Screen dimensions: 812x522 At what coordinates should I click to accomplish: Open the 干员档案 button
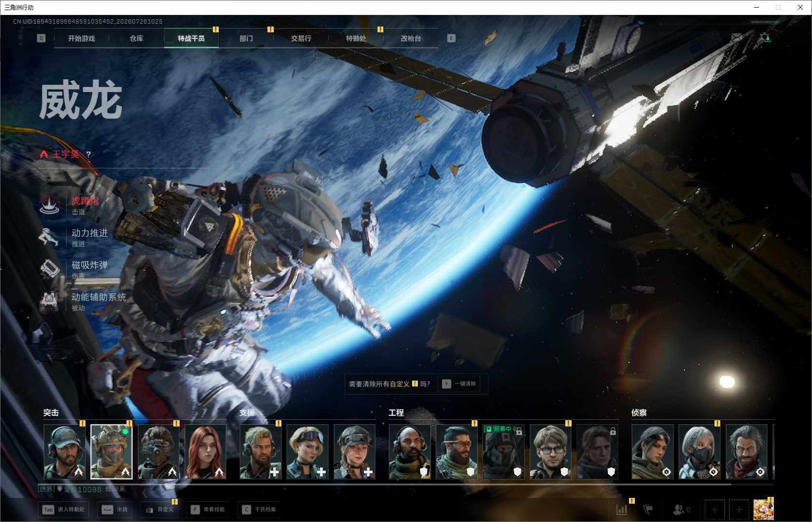tap(259, 509)
